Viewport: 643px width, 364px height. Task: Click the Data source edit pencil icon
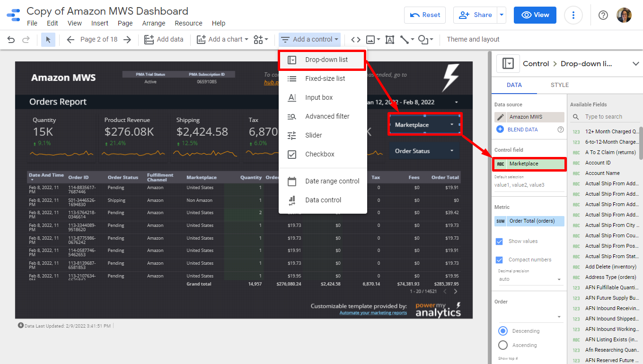500,117
